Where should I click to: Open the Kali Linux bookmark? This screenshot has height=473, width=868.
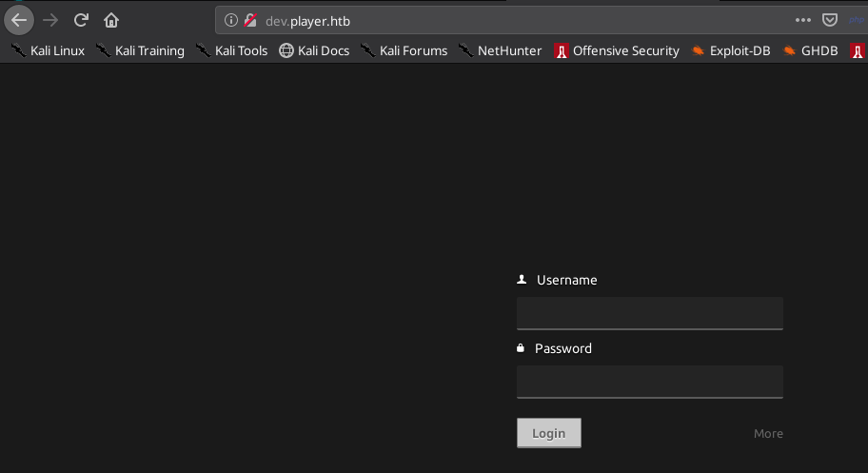[x=49, y=50]
